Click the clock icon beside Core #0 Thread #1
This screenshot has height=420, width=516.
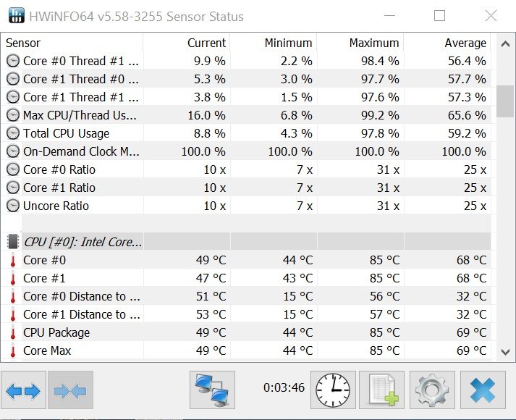click(13, 61)
